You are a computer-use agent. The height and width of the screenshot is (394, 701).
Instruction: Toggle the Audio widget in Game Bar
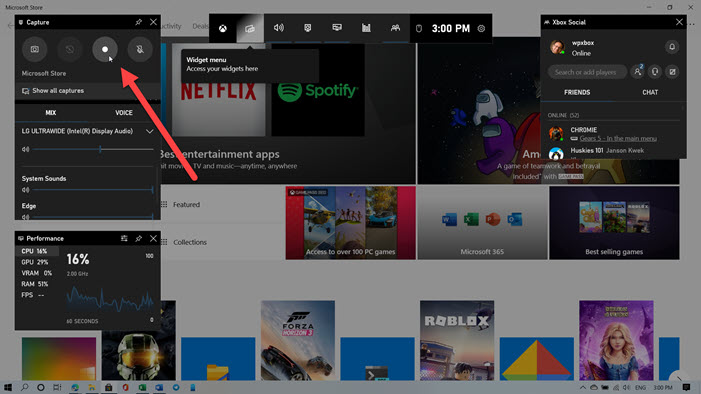(x=279, y=28)
